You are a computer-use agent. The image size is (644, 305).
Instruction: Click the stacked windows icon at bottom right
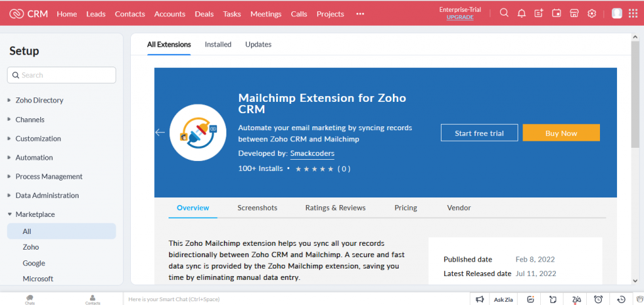pyautogui.click(x=640, y=299)
